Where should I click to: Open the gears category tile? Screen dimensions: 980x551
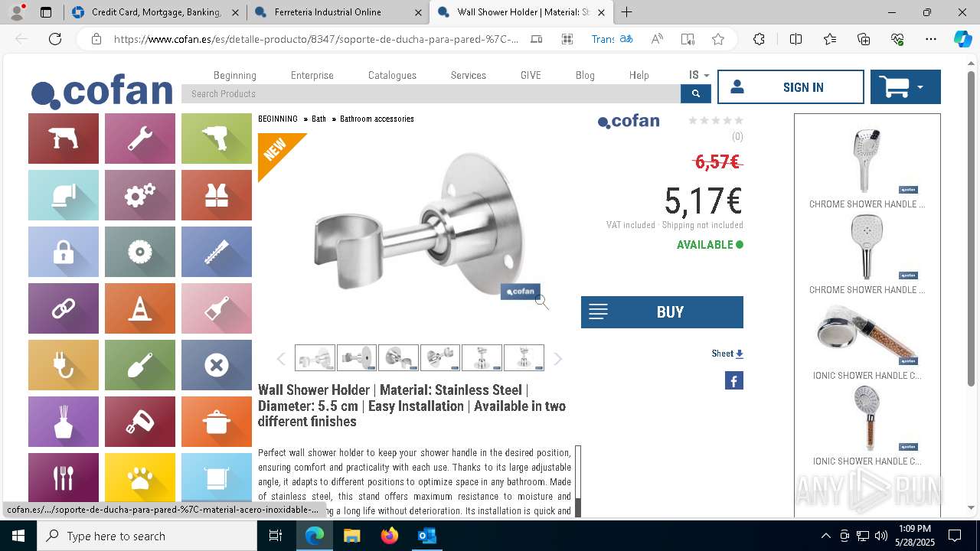point(140,195)
